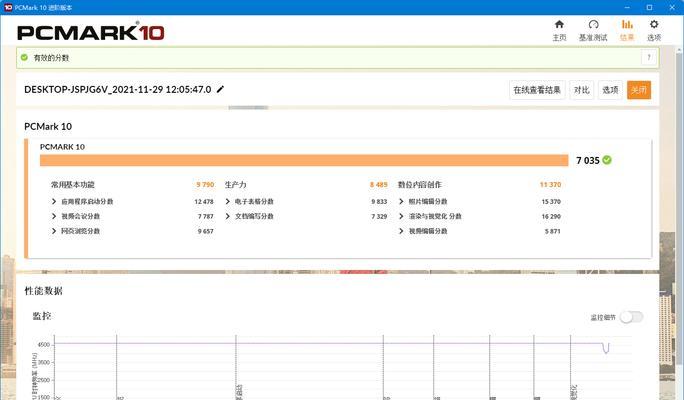Click the 16 290 rendering value
This screenshot has width=684, height=400.
click(x=551, y=216)
